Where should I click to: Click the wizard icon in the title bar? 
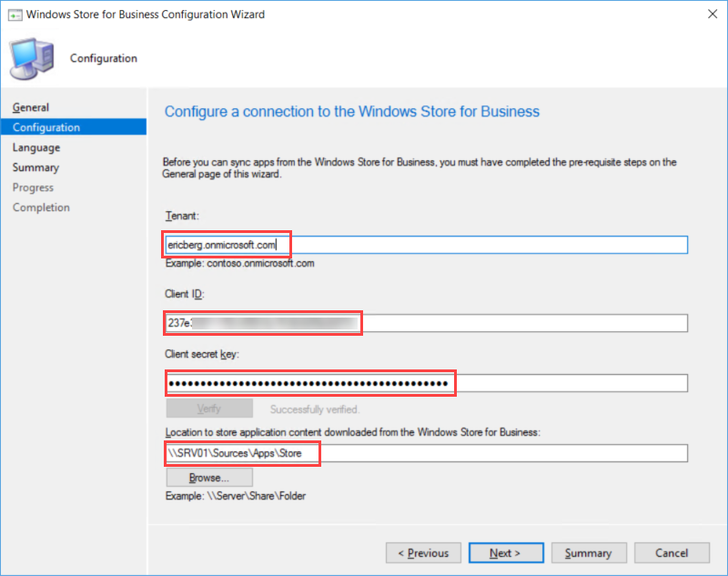(15, 15)
